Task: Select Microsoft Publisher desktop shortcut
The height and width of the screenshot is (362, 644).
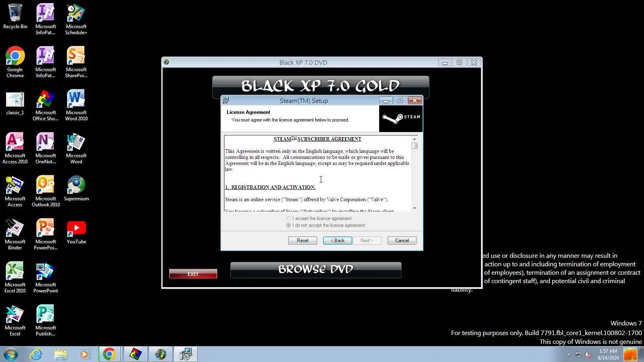Action: click(x=45, y=320)
